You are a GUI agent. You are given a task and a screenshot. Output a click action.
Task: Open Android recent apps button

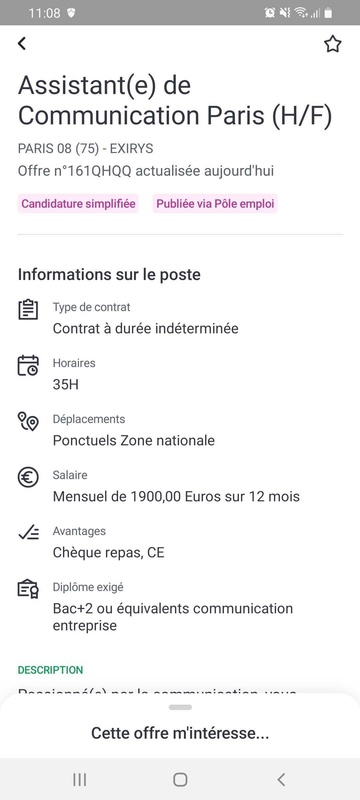tap(80, 779)
